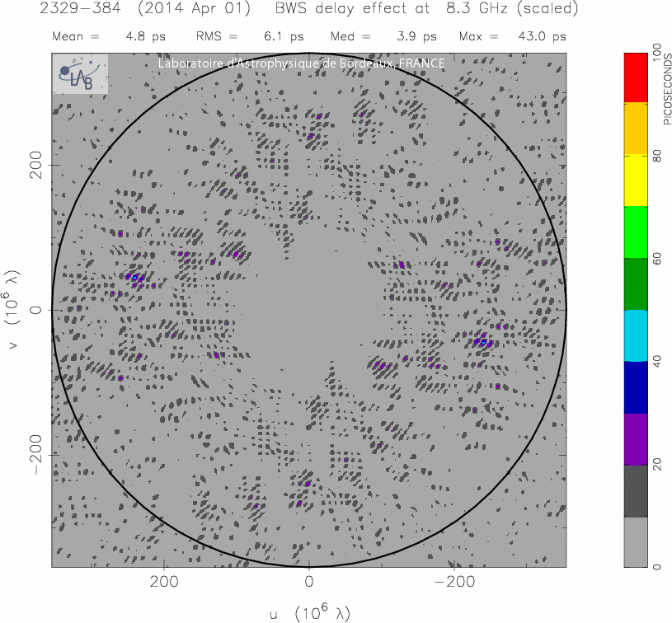Viewport: 672px width, 623px height.
Task: Click the v axis label left of plot
Action: (x=12, y=309)
